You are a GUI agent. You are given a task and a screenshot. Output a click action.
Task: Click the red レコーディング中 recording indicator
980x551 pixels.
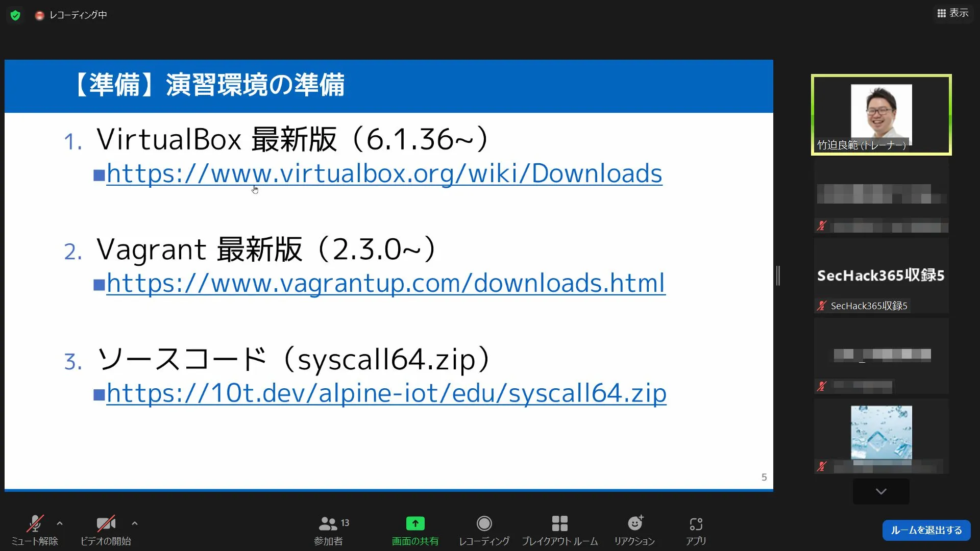[71, 15]
